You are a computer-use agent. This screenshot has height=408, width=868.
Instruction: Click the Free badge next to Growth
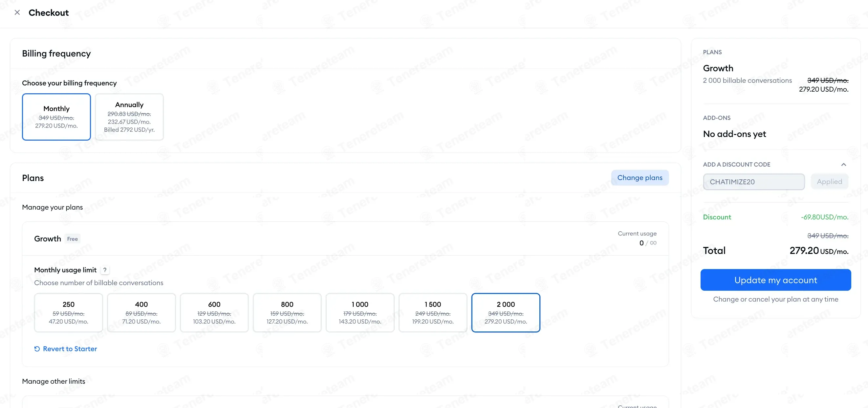(73, 239)
